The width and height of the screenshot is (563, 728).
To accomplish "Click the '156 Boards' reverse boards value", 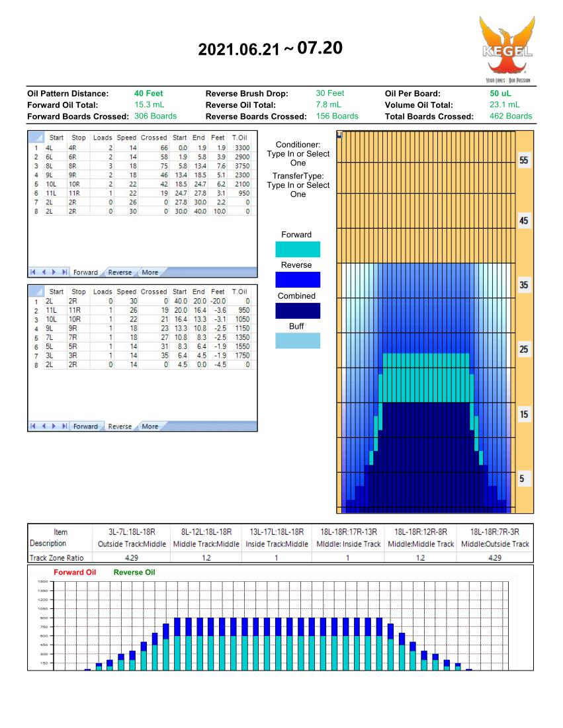I will (x=337, y=116).
